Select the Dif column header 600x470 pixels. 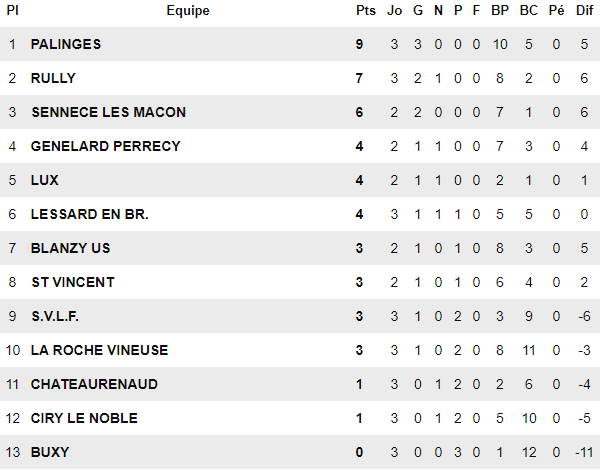click(584, 11)
